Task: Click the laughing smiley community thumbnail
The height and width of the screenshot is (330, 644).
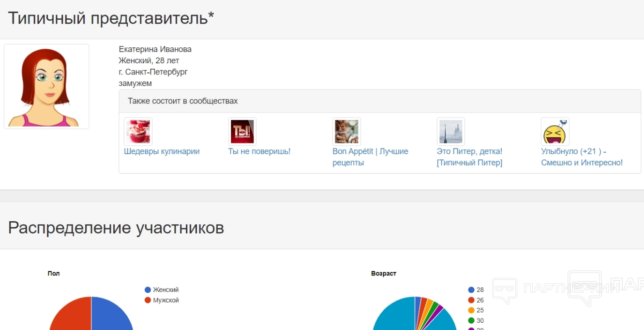Action: (555, 131)
